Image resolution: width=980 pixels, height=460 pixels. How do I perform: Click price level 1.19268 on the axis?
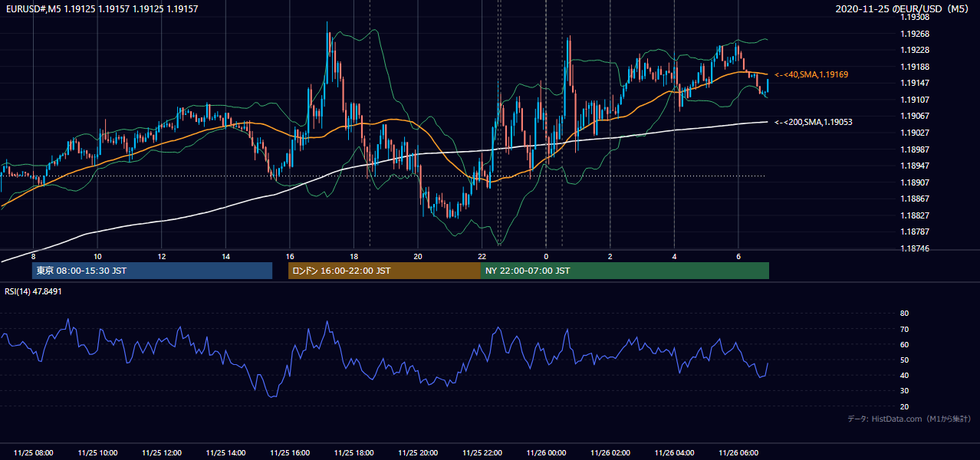tap(916, 34)
